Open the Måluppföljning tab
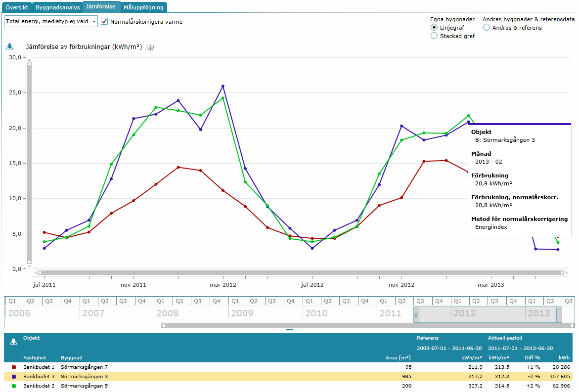This screenshot has width=579, height=392. [x=144, y=7]
